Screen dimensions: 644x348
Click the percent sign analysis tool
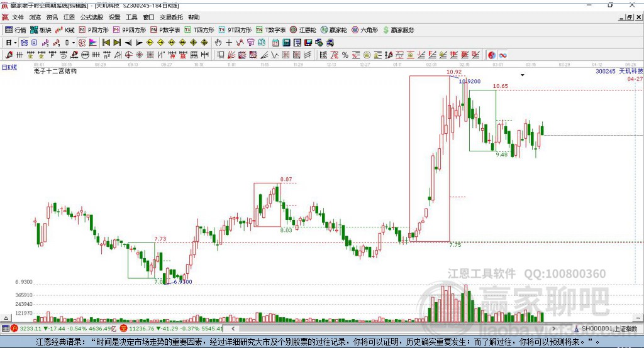(345, 55)
